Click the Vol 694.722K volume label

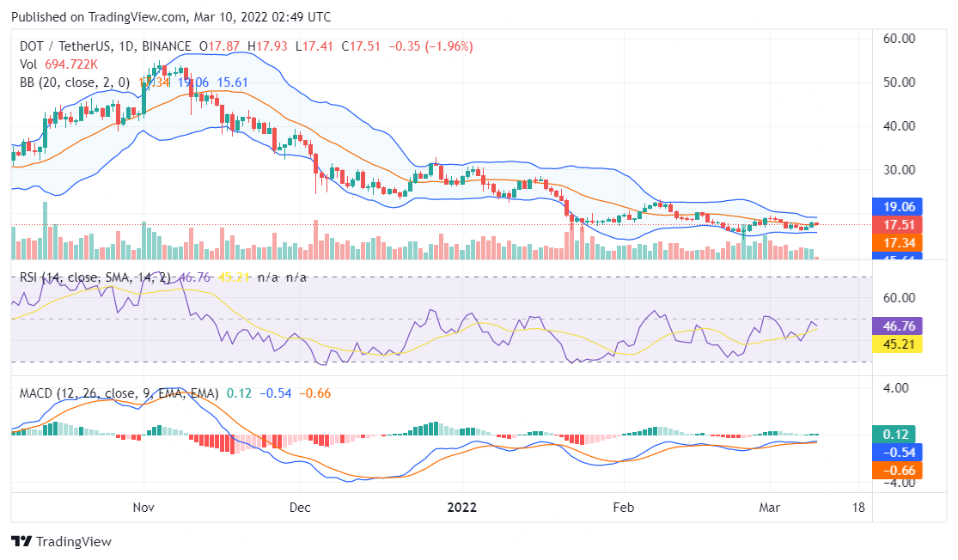tap(58, 64)
